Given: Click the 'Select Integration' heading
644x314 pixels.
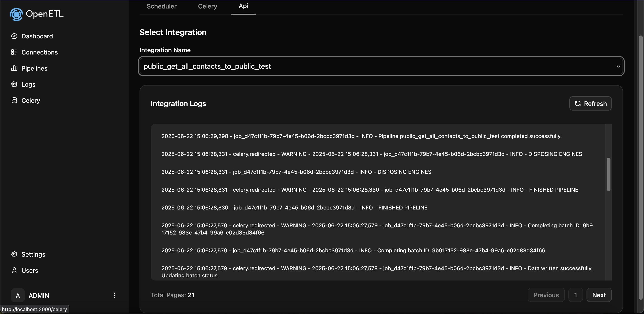Looking at the screenshot, I should [173, 32].
